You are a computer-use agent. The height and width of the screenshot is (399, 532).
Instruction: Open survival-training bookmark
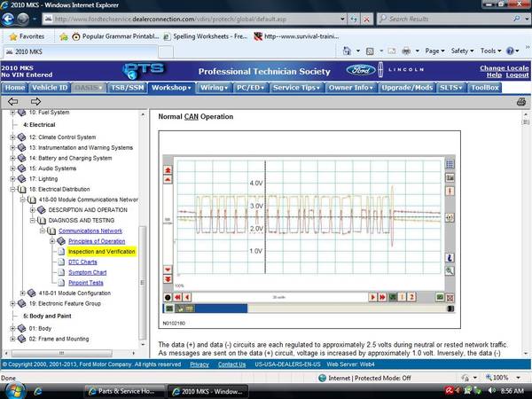tap(296, 36)
